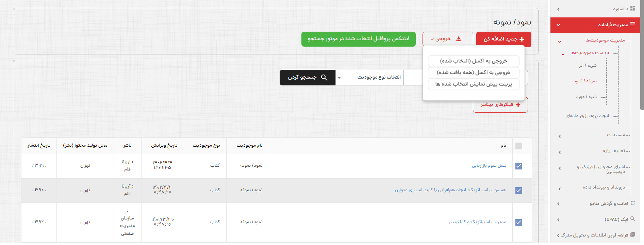Expand the مستندات section in sidebar
This screenshot has height=245, width=644.
pyautogui.click(x=616, y=135)
